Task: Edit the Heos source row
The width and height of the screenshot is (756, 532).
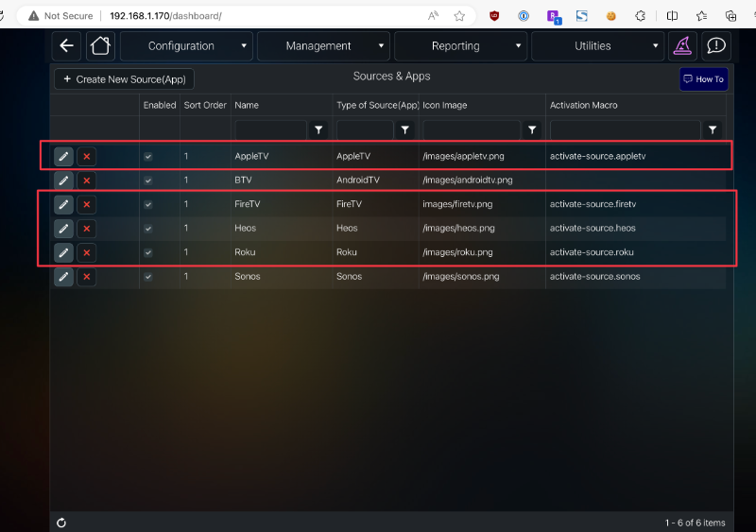Action: click(63, 229)
